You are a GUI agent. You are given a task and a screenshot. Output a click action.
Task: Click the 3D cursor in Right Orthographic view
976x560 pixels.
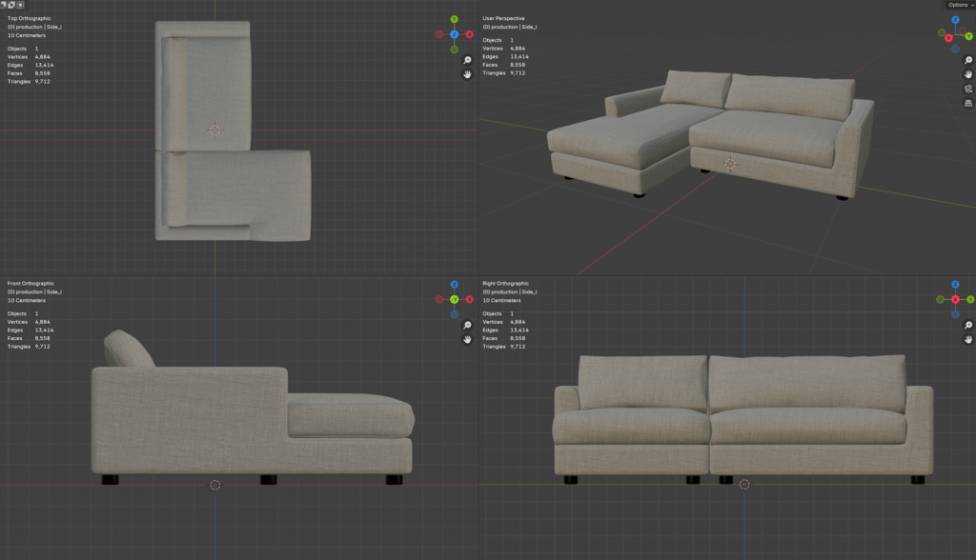click(x=744, y=485)
